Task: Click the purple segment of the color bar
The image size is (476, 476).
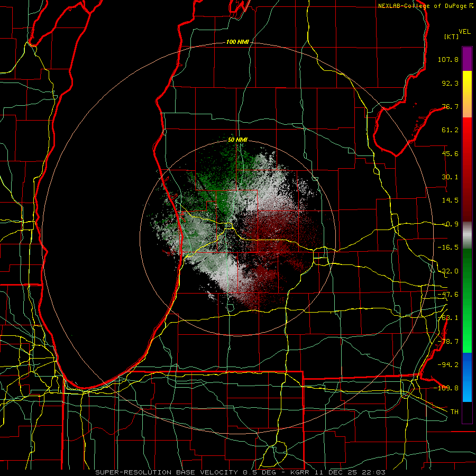Action: coord(467,59)
